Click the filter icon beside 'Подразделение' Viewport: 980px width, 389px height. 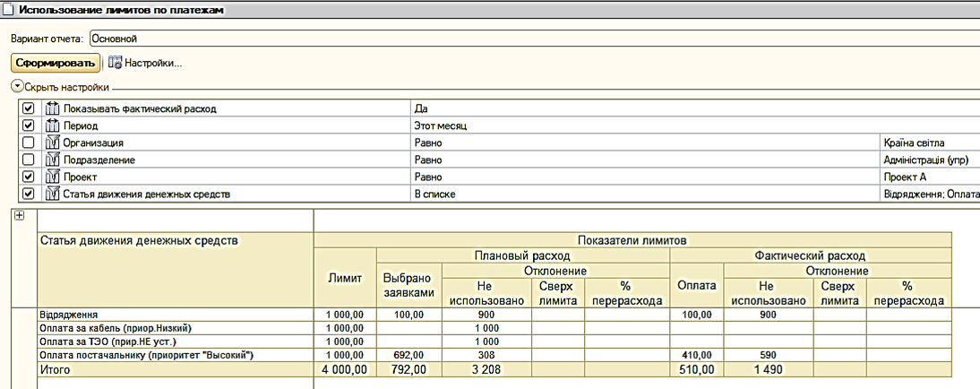click(x=52, y=160)
